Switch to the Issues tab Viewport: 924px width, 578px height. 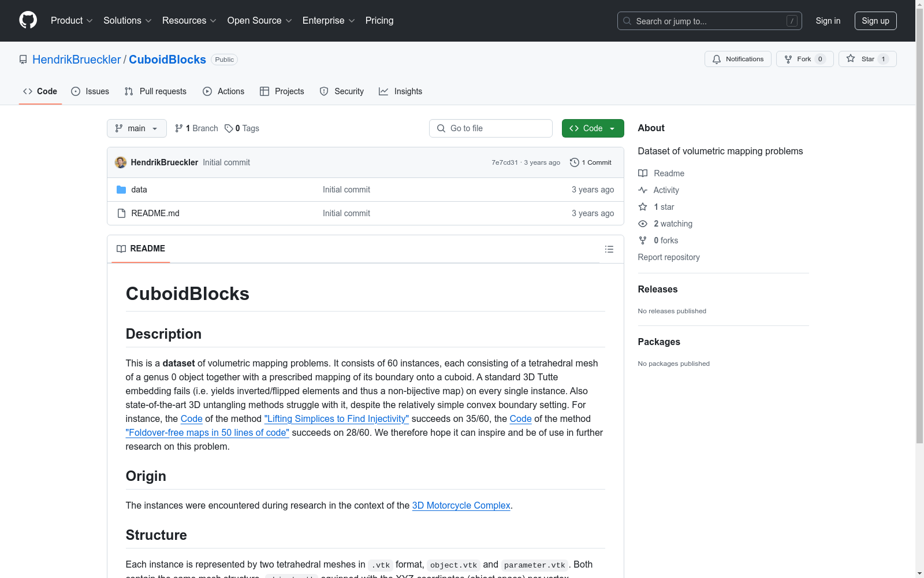[90, 91]
